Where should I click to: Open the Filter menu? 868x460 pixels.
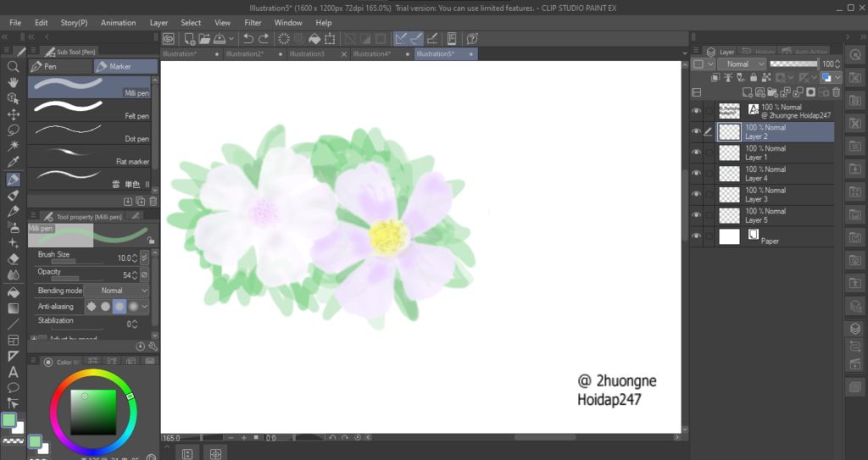point(253,23)
